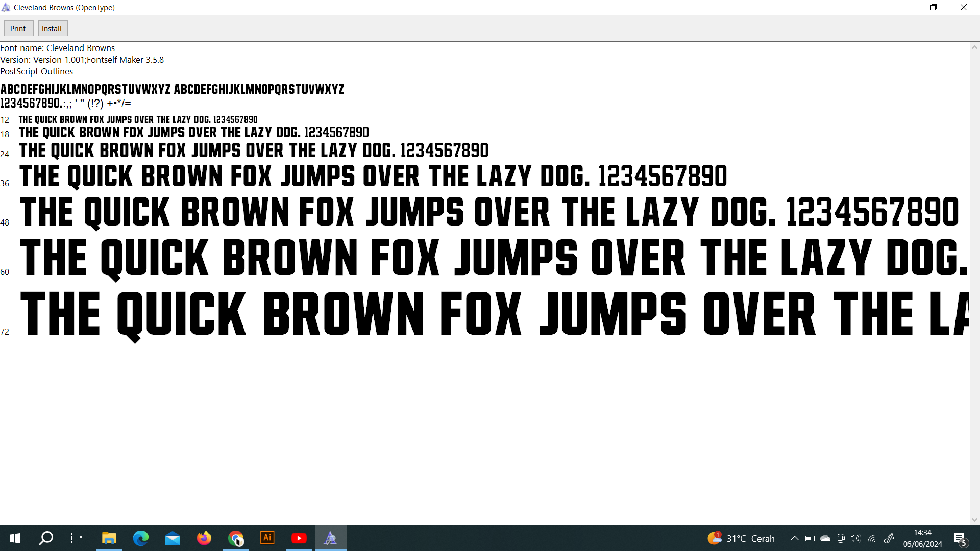This screenshot has height=551, width=980.
Task: Open the YouTube taskbar icon
Action: point(299,538)
